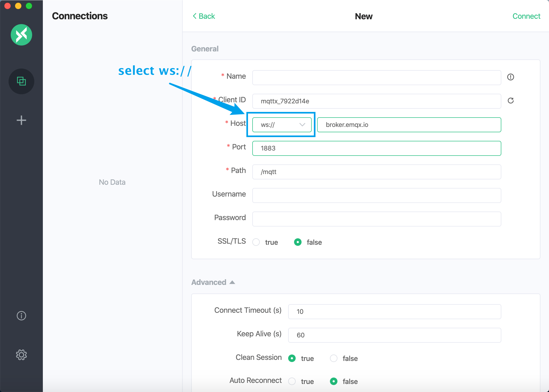Click the Keep Alive field showing 60
Image resolution: width=549 pixels, height=392 pixels.
(x=394, y=335)
